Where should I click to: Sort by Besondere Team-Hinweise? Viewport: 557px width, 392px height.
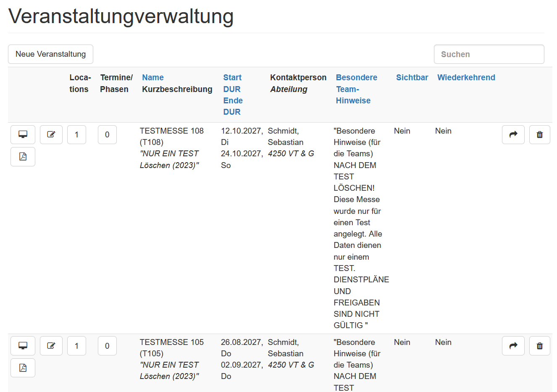point(357,89)
